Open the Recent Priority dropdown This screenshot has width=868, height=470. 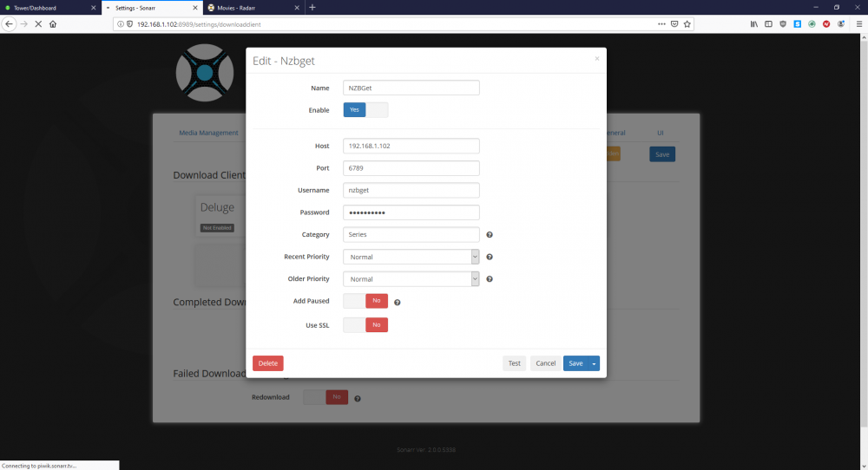pyautogui.click(x=411, y=257)
